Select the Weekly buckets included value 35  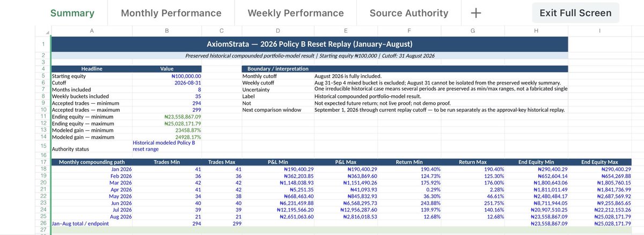click(167, 96)
